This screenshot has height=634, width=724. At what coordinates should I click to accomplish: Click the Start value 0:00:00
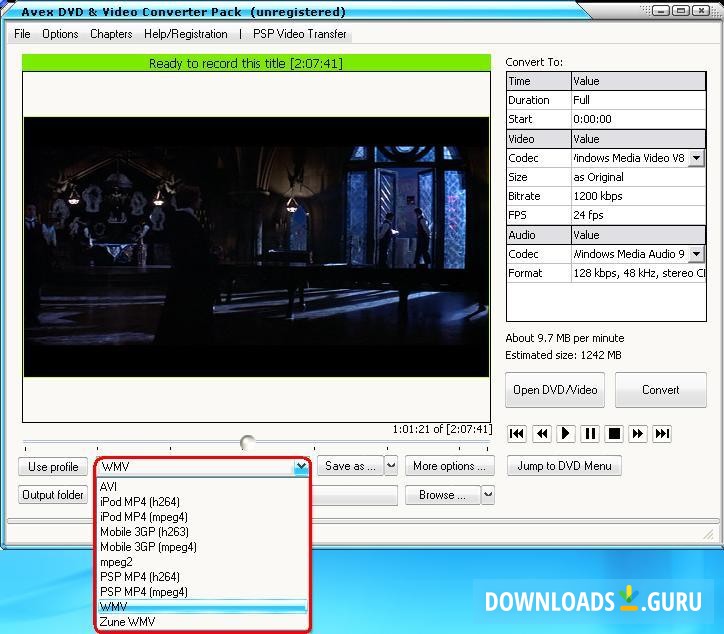click(638, 119)
